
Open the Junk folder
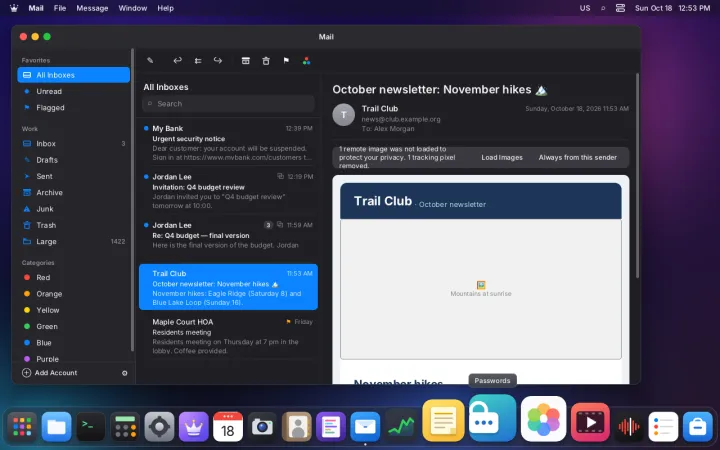(73, 209)
